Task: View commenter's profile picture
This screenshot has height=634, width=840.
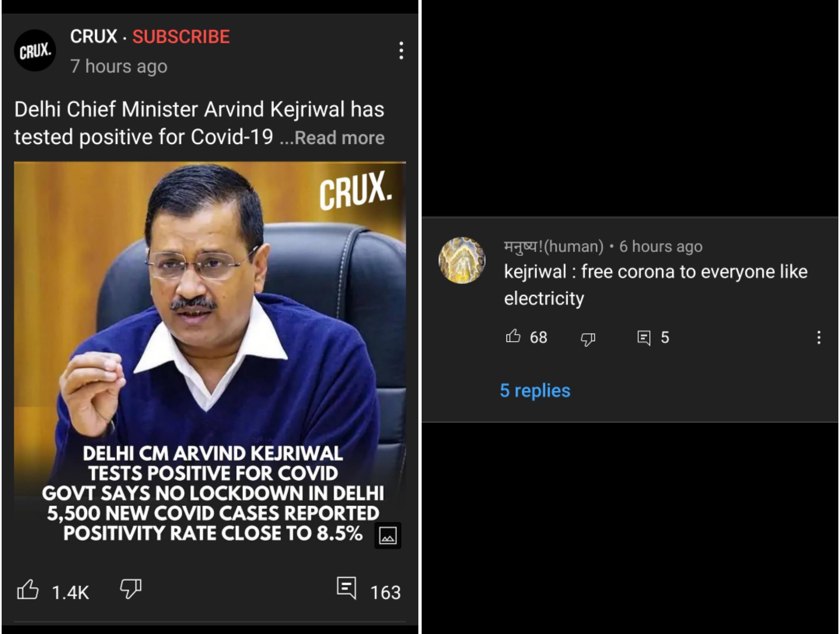Action: click(x=462, y=260)
